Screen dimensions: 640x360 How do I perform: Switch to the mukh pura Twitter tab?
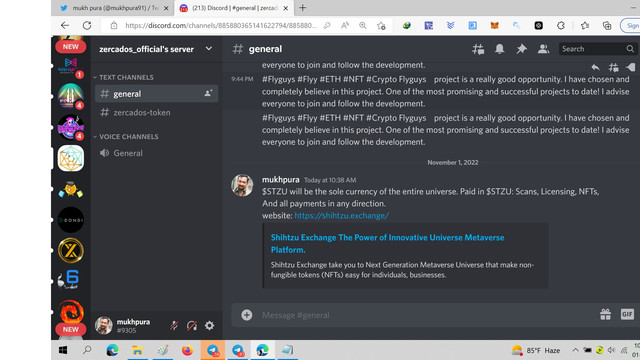coord(110,8)
